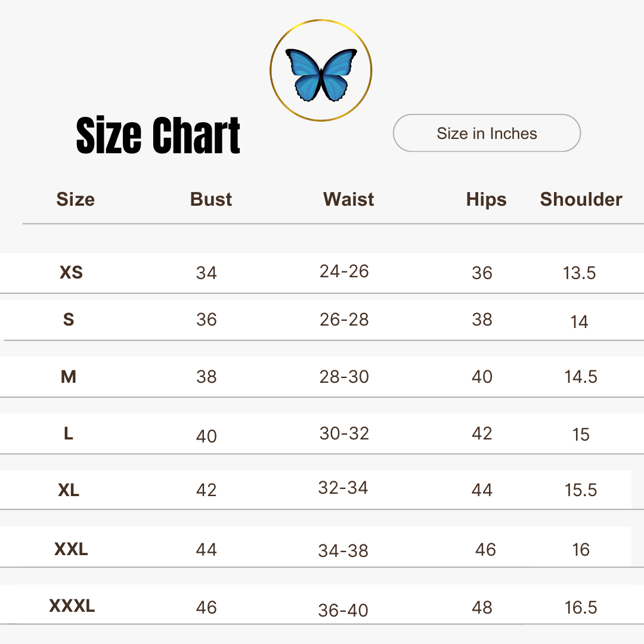Click the 24-26 waist value
The image size is (644, 644).
344,271
